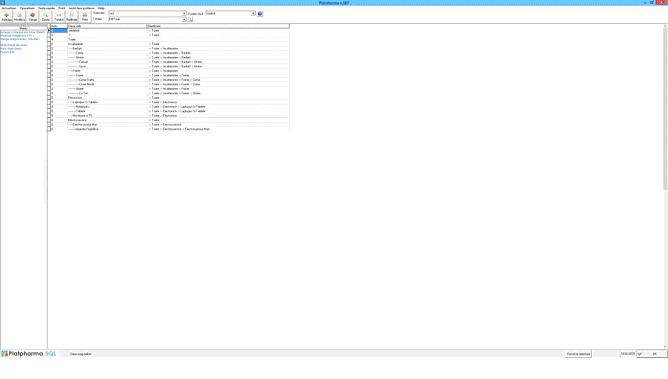The width and height of the screenshot is (668, 379).
Task: Select the Cizme Medii row name
Action: pos(86,84)
